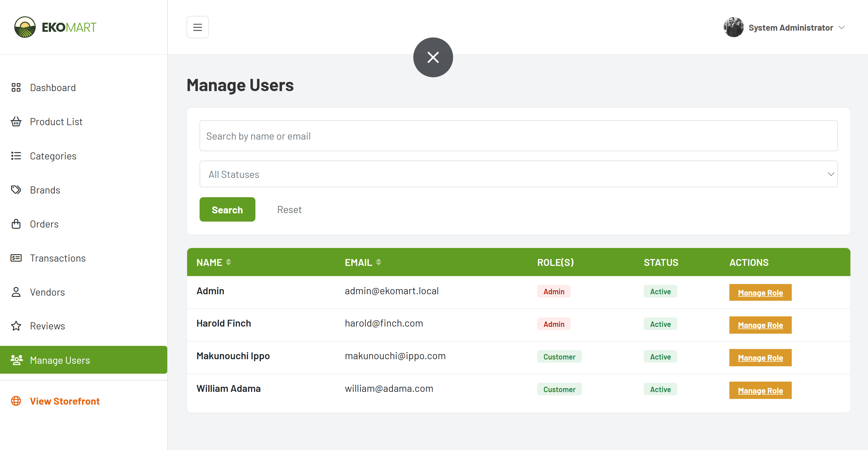
Task: Expand the System Administrator account chevron
Action: pos(841,27)
